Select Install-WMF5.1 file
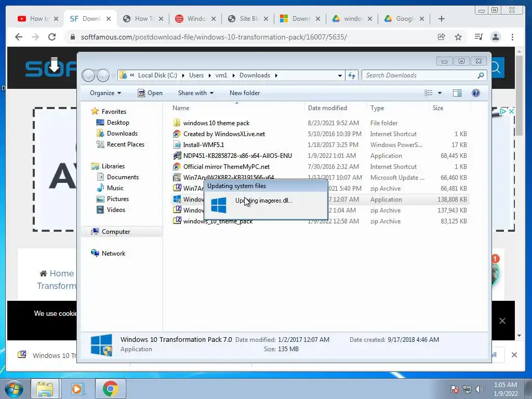The image size is (532, 399). (x=204, y=145)
